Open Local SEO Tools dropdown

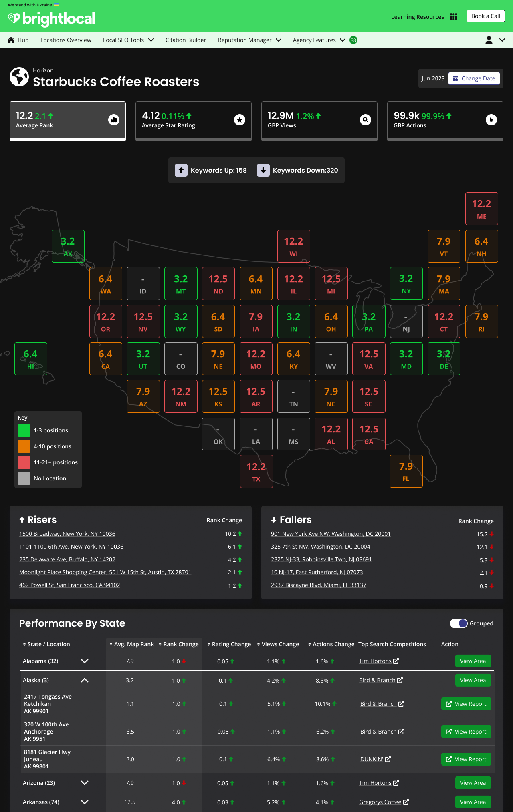point(128,40)
